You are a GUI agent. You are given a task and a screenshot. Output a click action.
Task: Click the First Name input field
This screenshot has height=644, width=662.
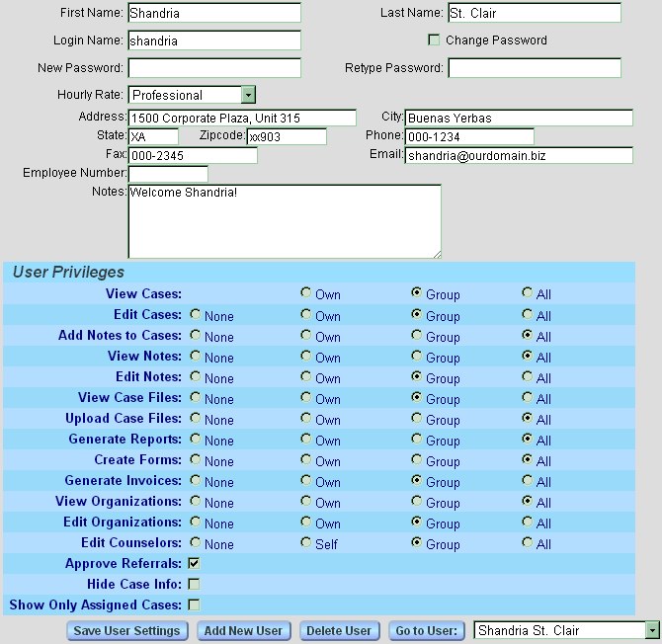point(214,14)
